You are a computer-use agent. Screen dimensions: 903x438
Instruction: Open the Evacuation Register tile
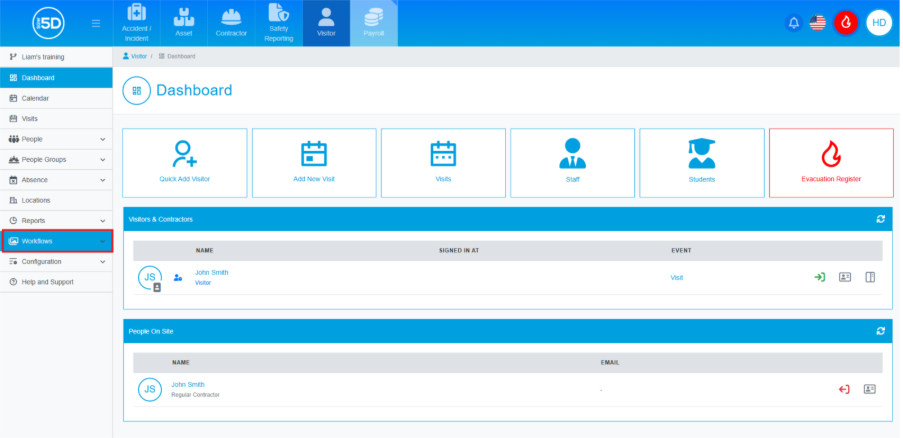[831, 162]
